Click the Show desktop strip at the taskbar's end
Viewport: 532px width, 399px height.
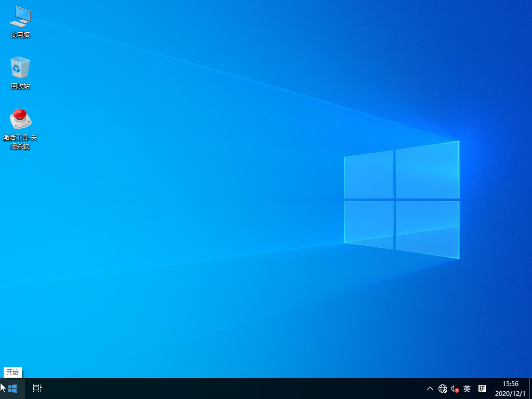[530, 389]
